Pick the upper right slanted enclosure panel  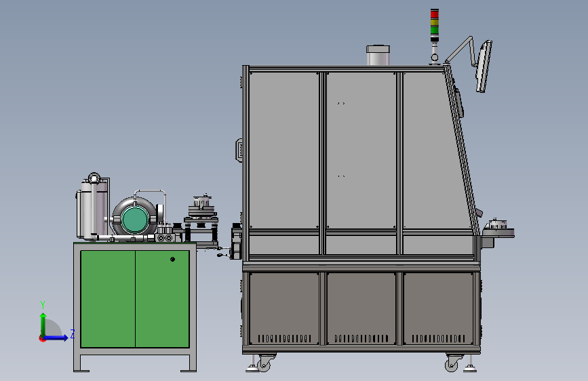click(x=435, y=150)
